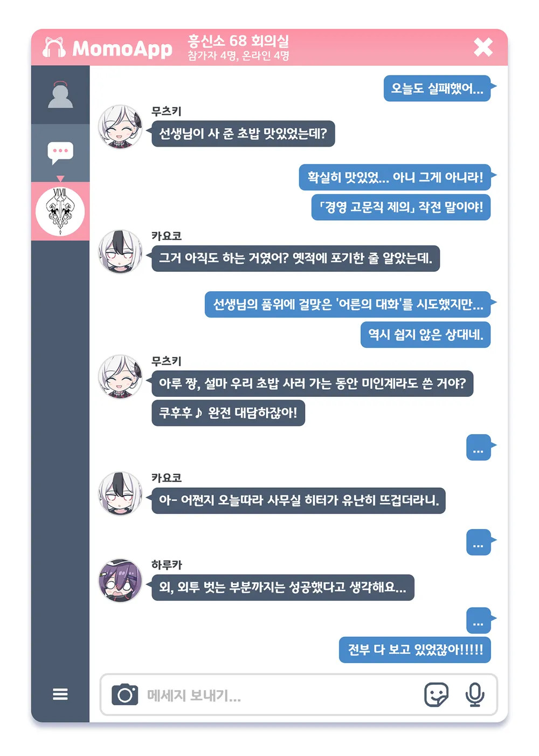
Task: Click 무츠키's avatar beside first message
Action: pyautogui.click(x=120, y=127)
